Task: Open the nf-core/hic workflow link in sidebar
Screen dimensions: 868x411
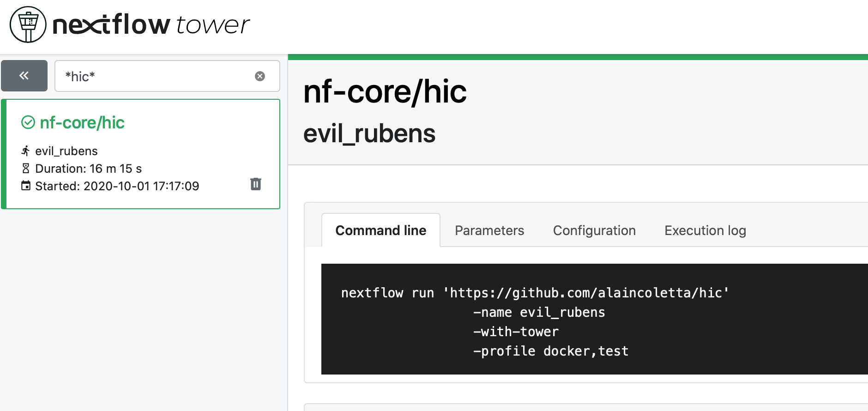Action: click(x=82, y=122)
